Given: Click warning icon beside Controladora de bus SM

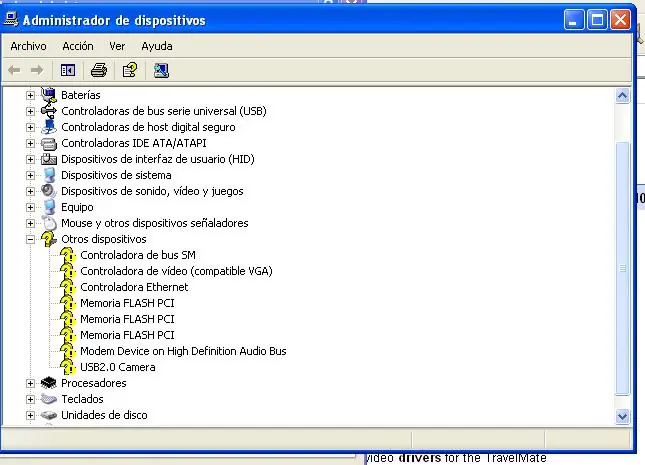Looking at the screenshot, I should (x=68, y=255).
